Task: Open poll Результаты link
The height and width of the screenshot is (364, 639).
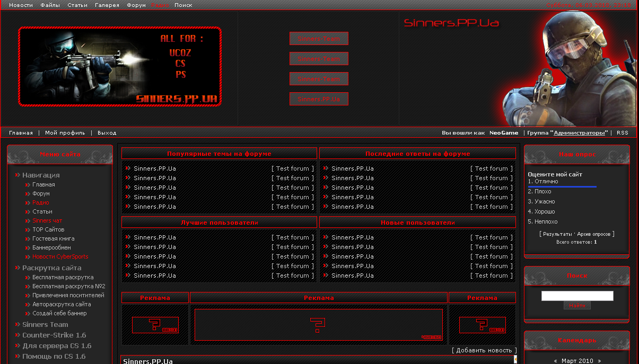Action: click(x=557, y=234)
